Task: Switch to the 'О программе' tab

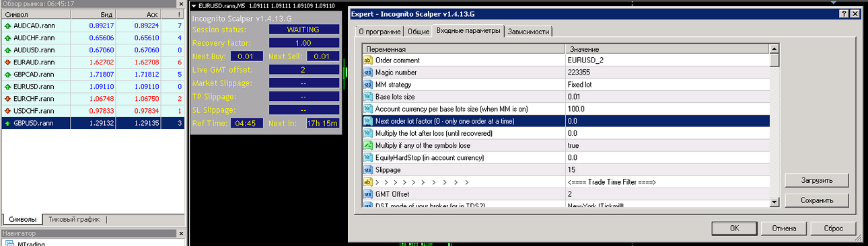Action: (x=379, y=32)
